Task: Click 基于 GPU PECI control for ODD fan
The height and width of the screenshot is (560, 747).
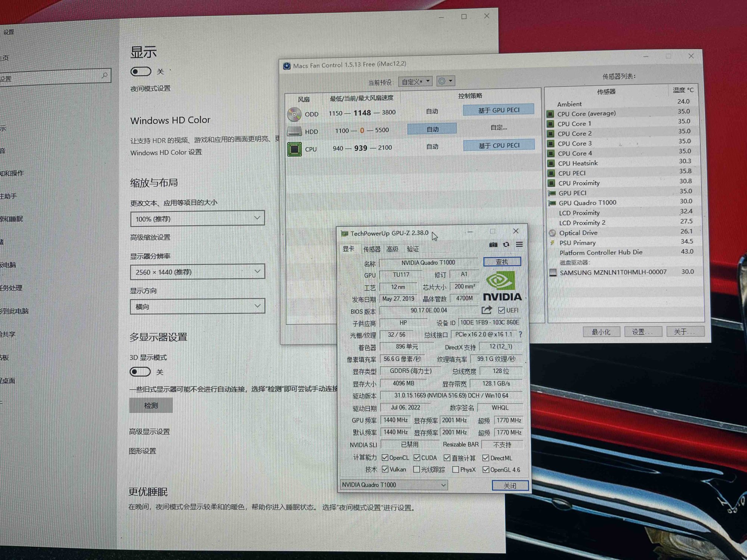Action: click(x=498, y=110)
